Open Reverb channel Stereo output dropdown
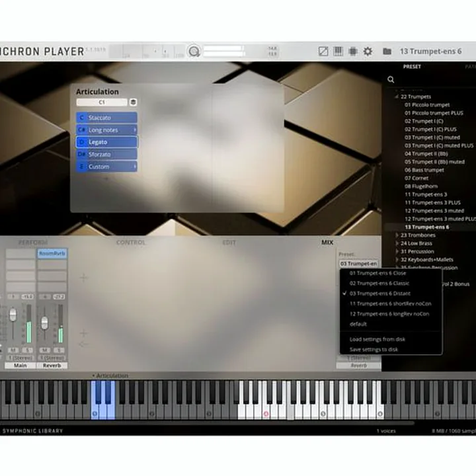Viewport: 476px width, 476px height. pos(52,358)
